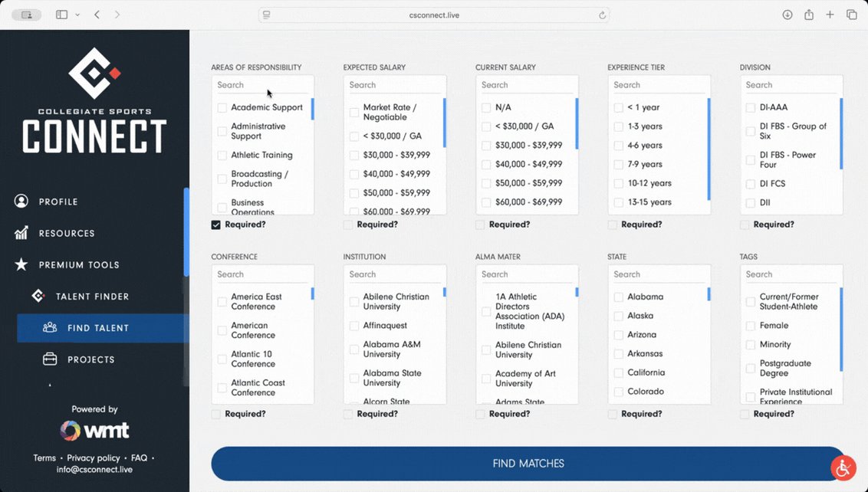Focus the Conference search field
This screenshot has height=492, width=868.
click(262, 274)
